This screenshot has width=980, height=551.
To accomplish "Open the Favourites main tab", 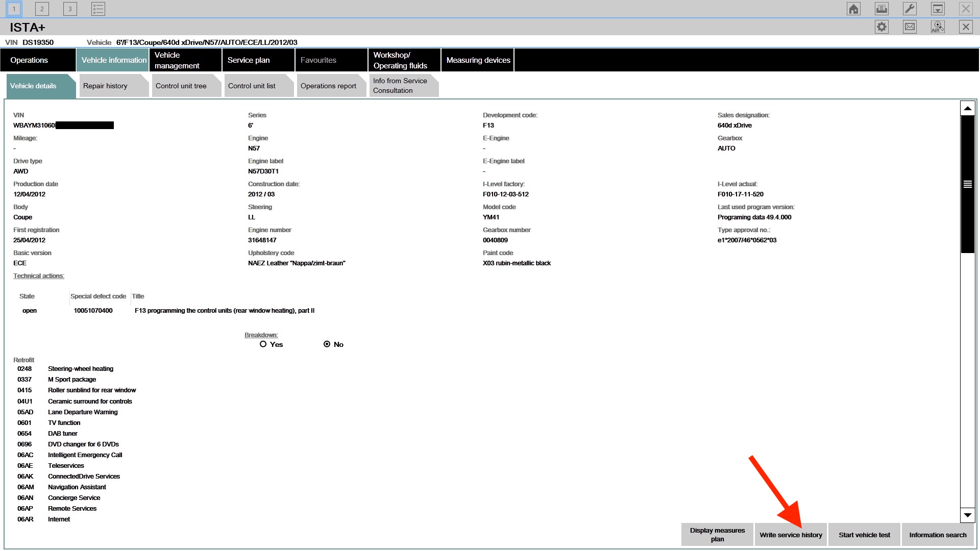I will point(331,60).
